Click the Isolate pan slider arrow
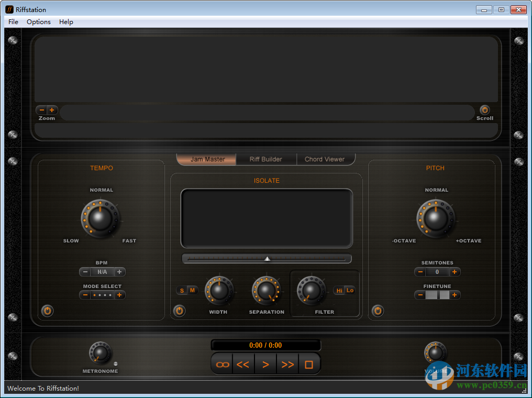532x398 pixels. pos(267,258)
